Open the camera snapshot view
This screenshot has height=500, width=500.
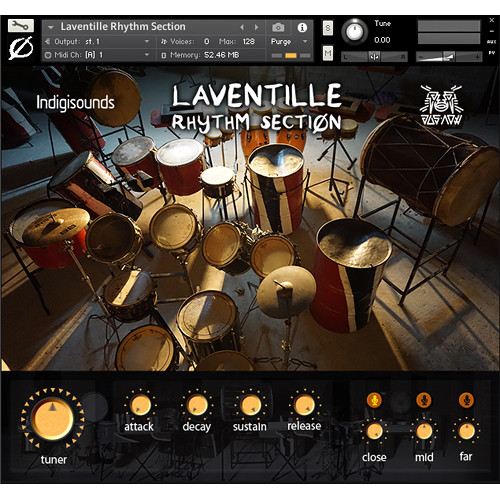(x=278, y=27)
